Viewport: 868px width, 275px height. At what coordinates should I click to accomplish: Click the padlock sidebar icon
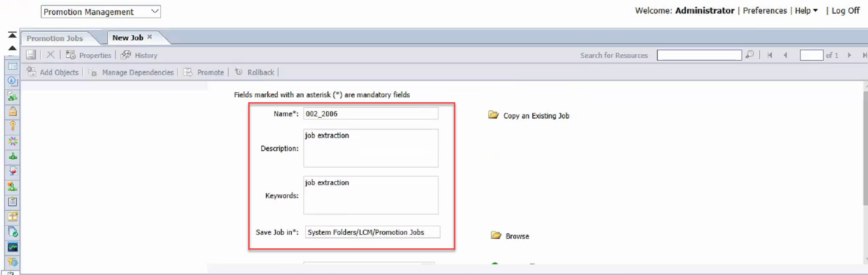[x=13, y=111]
